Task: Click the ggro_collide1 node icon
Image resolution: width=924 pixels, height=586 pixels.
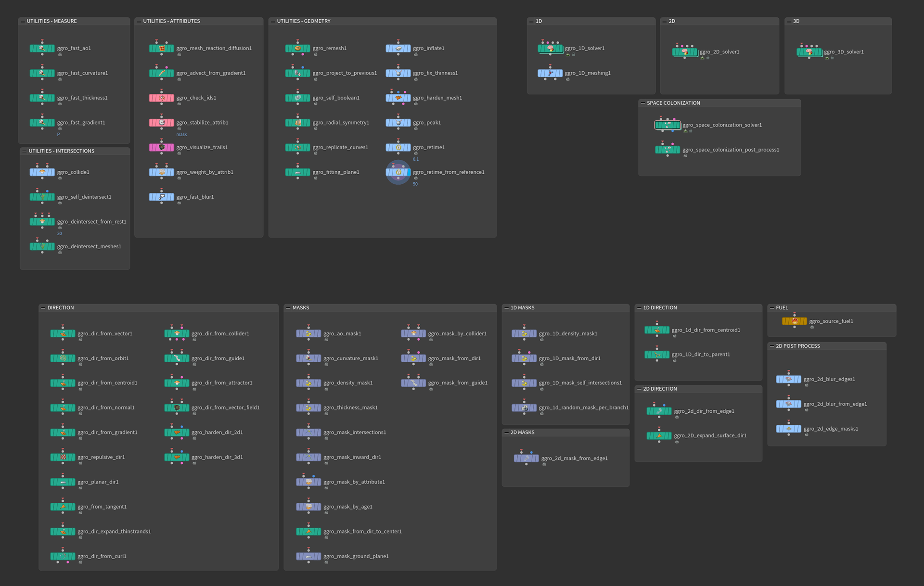Action: (x=42, y=172)
